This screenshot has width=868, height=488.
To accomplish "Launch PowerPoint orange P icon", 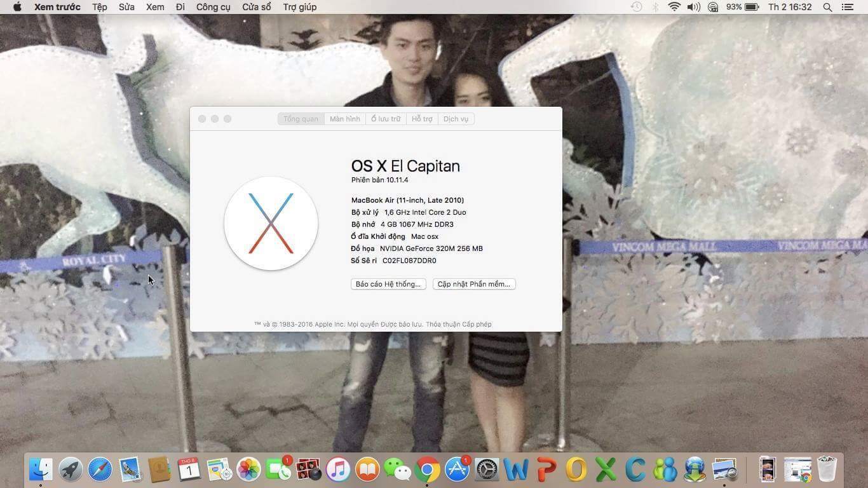I will pos(546,470).
